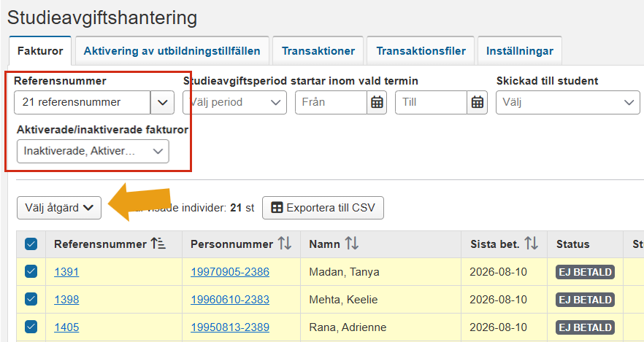Open reference number 1391 link

pyautogui.click(x=66, y=272)
